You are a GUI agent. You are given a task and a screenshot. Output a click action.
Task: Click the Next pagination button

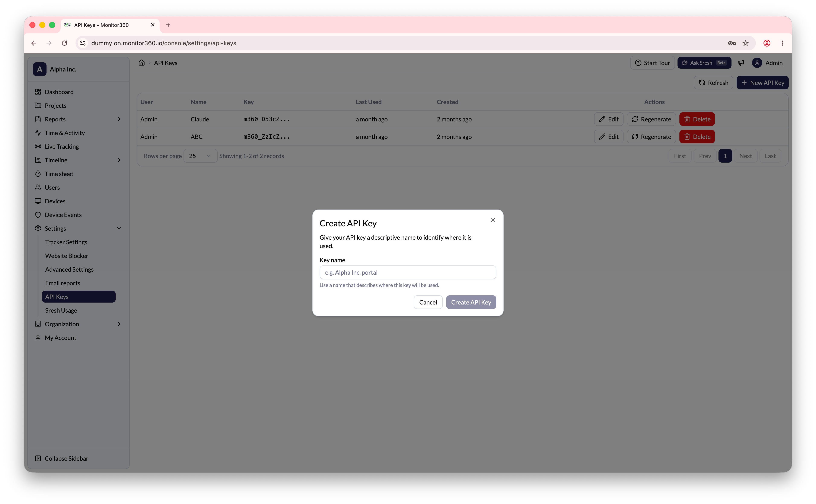click(746, 156)
